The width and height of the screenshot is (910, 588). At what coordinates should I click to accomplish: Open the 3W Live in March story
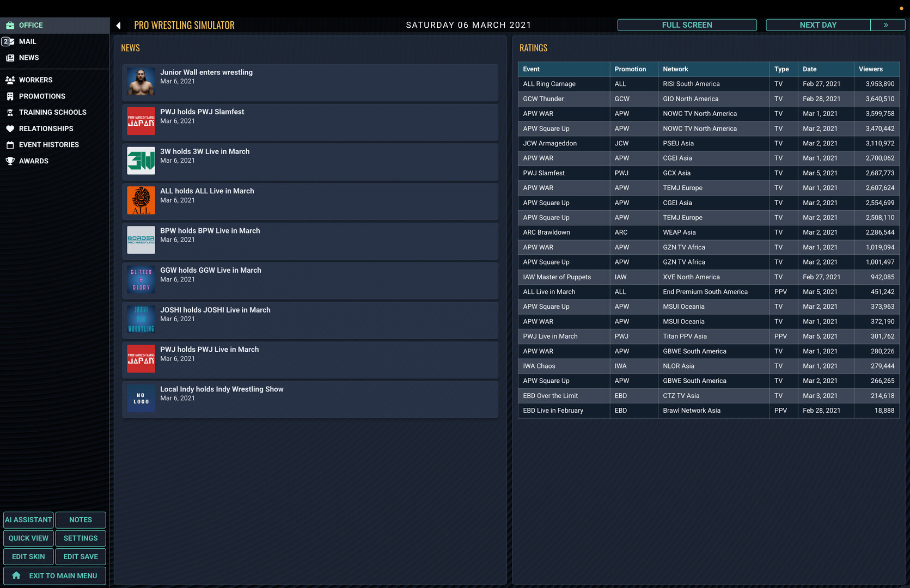pos(309,161)
